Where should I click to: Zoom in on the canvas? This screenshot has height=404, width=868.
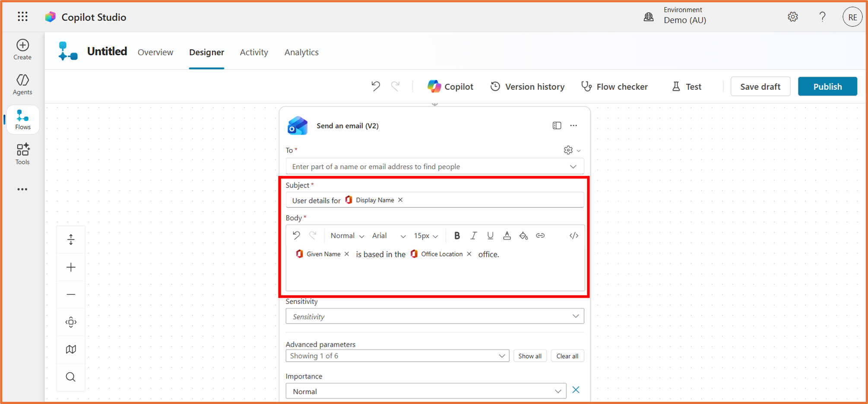[71, 267]
